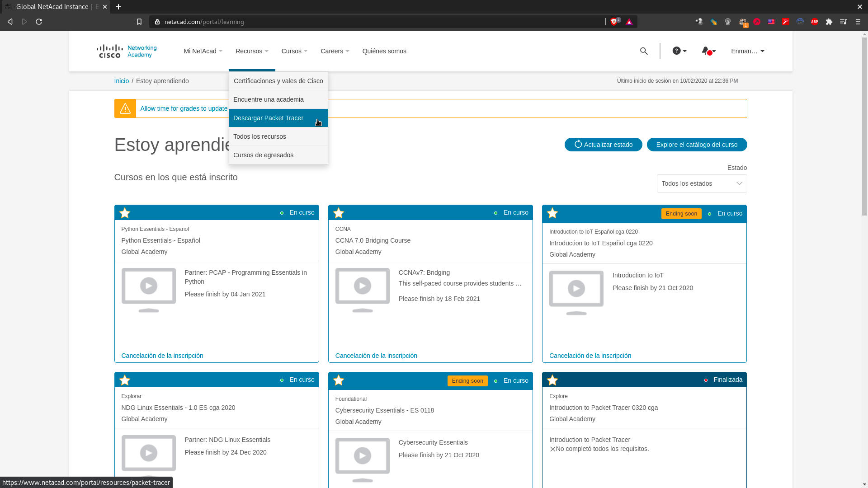Open the Cybersecurity Essentials course thumbnail
This screenshot has height=488, width=868.
click(363, 460)
